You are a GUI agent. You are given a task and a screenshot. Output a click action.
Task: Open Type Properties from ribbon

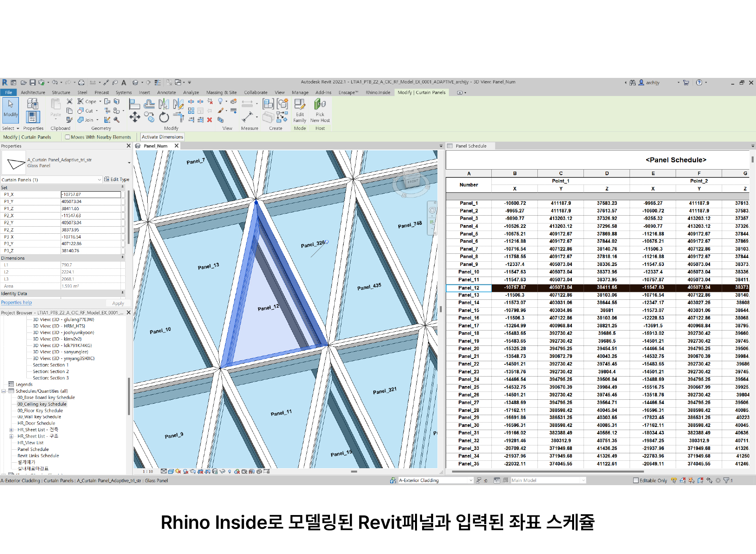[x=32, y=104]
